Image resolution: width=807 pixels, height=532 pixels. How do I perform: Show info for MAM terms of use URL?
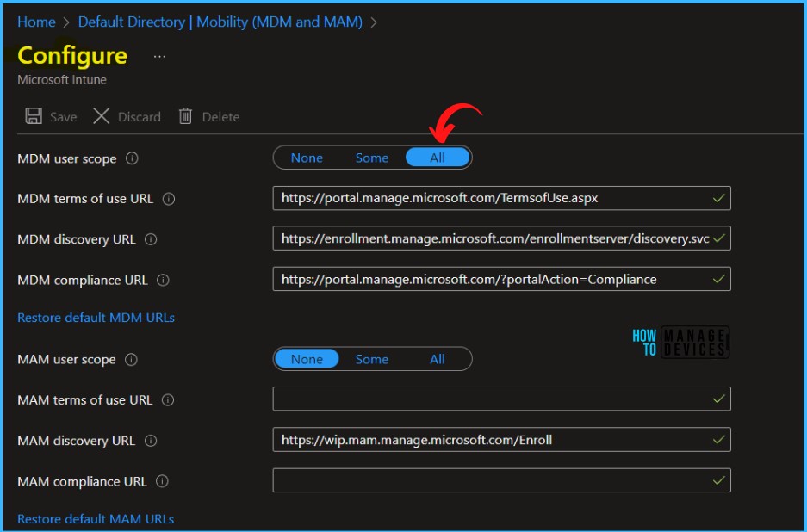tap(168, 399)
